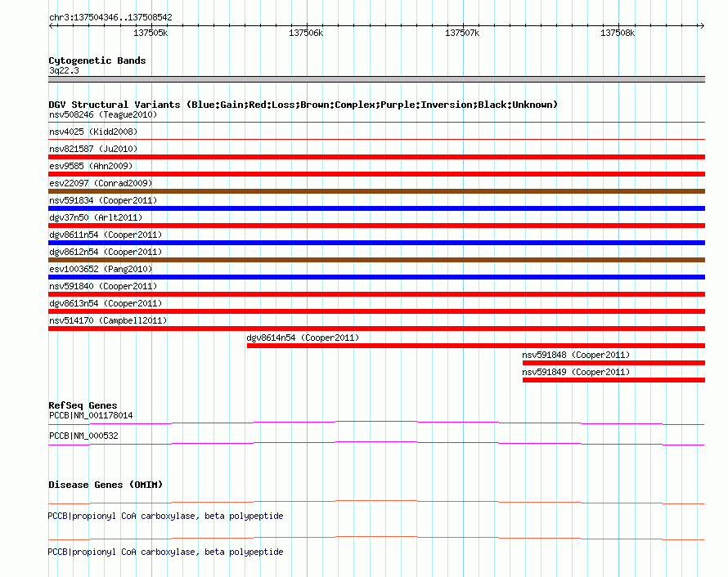Image resolution: width=728 pixels, height=577 pixels.
Task: Open the nsv514170 (Campbell2011) label
Action: coord(108,320)
